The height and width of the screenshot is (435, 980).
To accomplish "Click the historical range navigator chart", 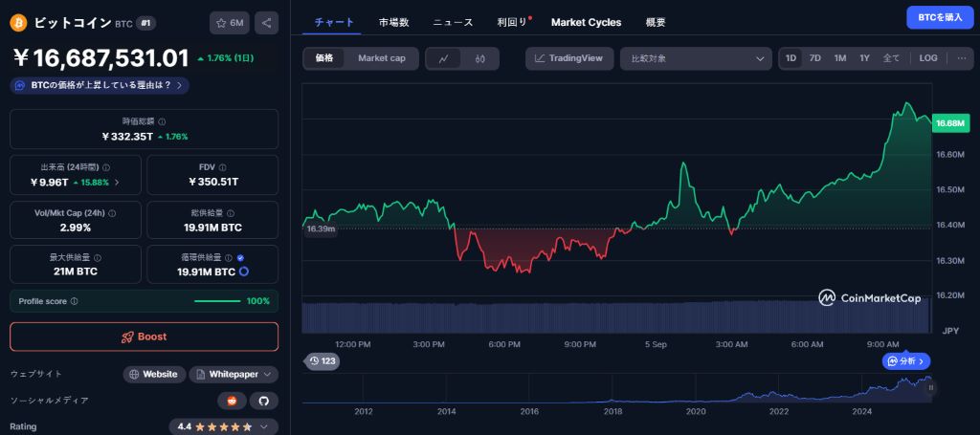I will pyautogui.click(x=617, y=390).
